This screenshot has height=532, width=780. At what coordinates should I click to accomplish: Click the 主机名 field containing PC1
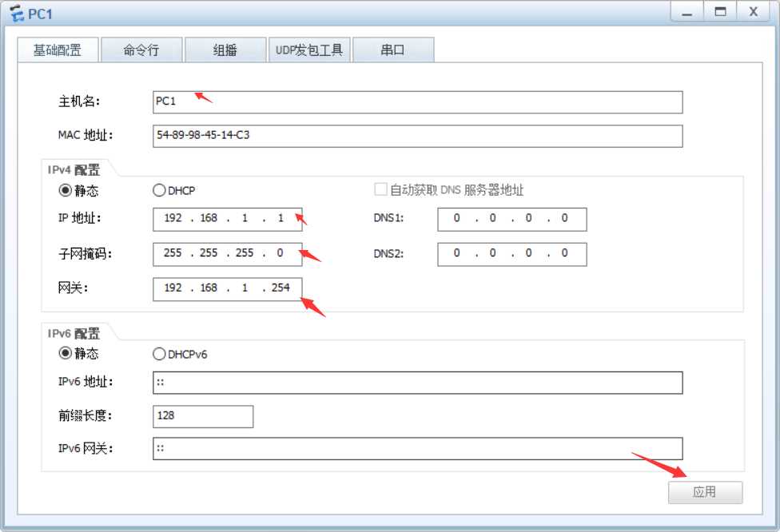click(418, 102)
